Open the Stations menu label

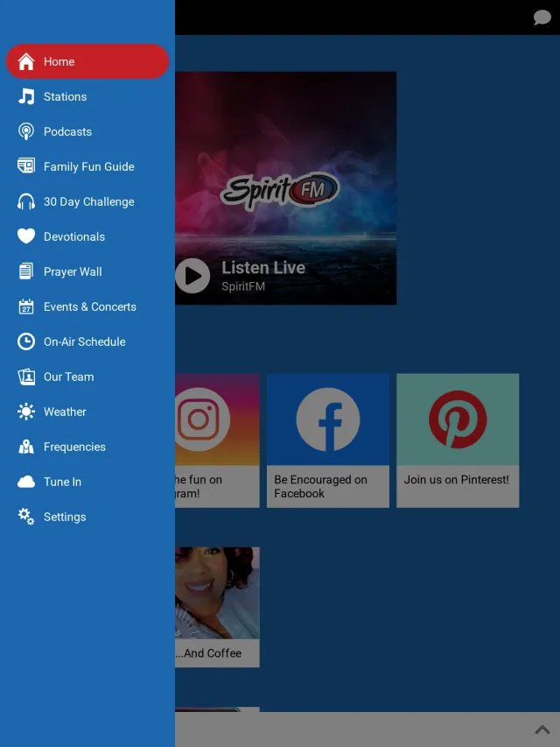(66, 96)
